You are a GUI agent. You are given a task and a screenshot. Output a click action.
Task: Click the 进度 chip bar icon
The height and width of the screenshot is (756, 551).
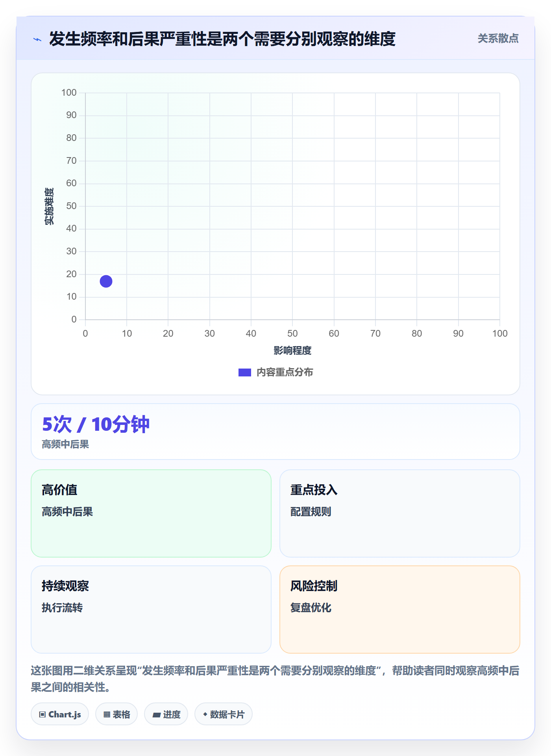coord(157,715)
